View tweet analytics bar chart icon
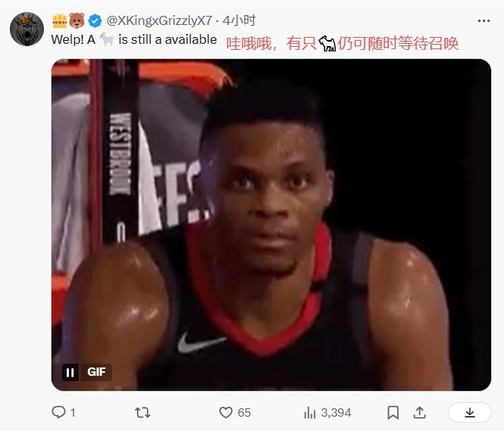The width and height of the screenshot is (504, 431). point(310,413)
